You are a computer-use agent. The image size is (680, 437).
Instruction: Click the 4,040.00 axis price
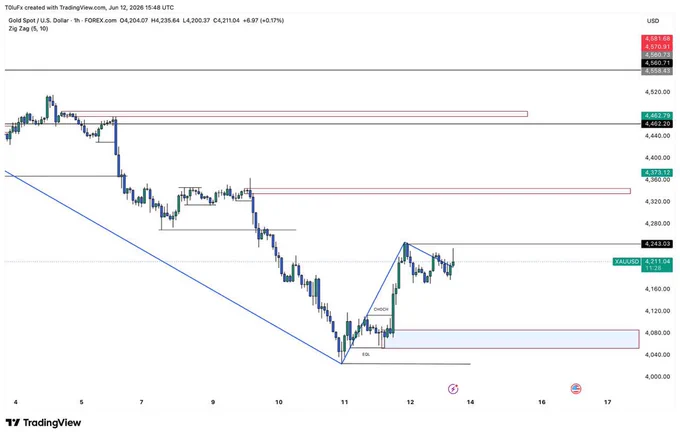[x=657, y=355]
